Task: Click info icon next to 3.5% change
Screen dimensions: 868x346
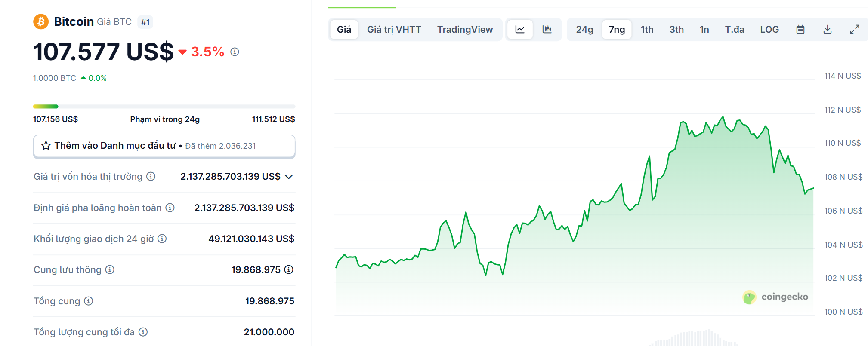Action: pyautogui.click(x=235, y=52)
